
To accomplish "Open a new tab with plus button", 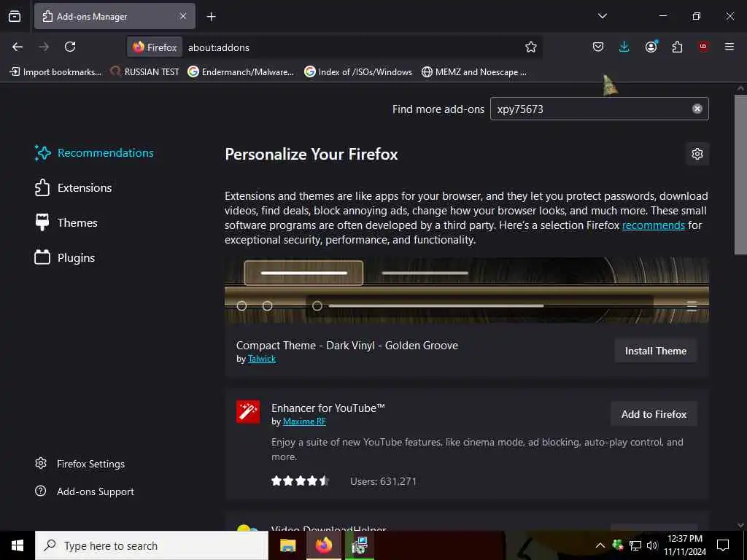I will [x=211, y=17].
